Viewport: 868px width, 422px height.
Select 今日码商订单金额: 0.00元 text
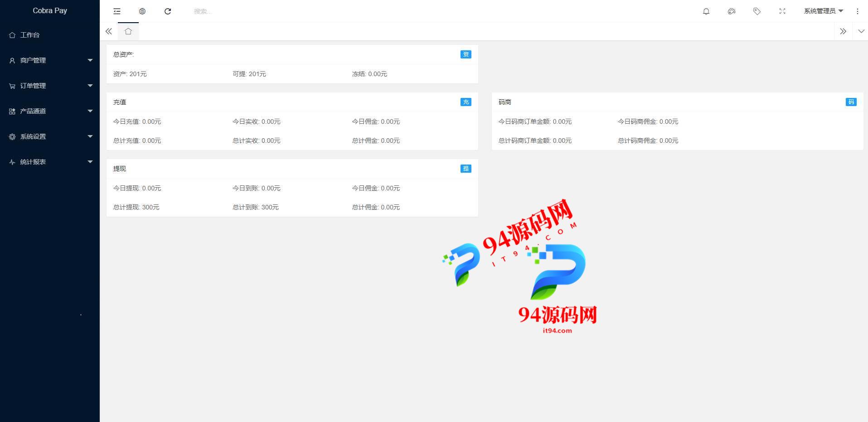535,121
